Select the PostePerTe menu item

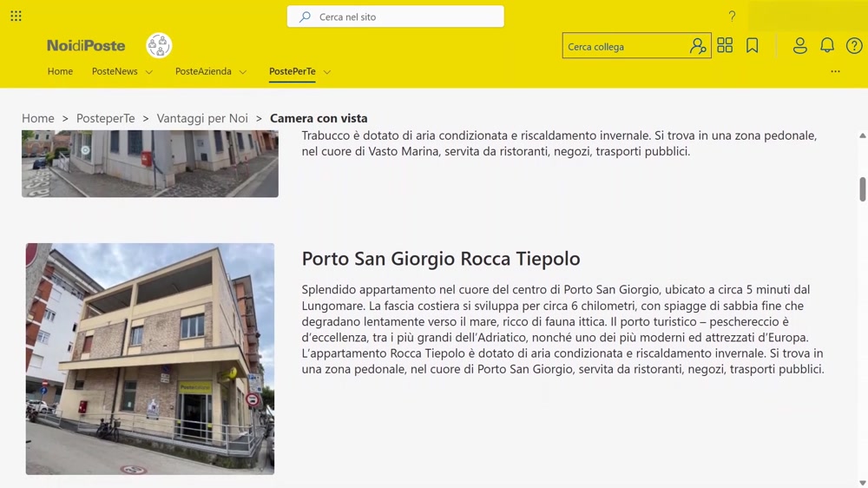(x=293, y=71)
